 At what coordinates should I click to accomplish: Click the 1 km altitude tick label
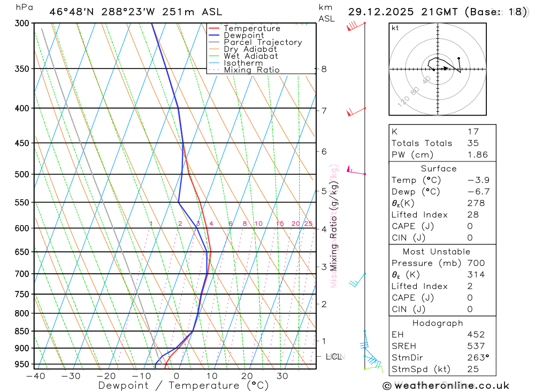[x=324, y=341]
